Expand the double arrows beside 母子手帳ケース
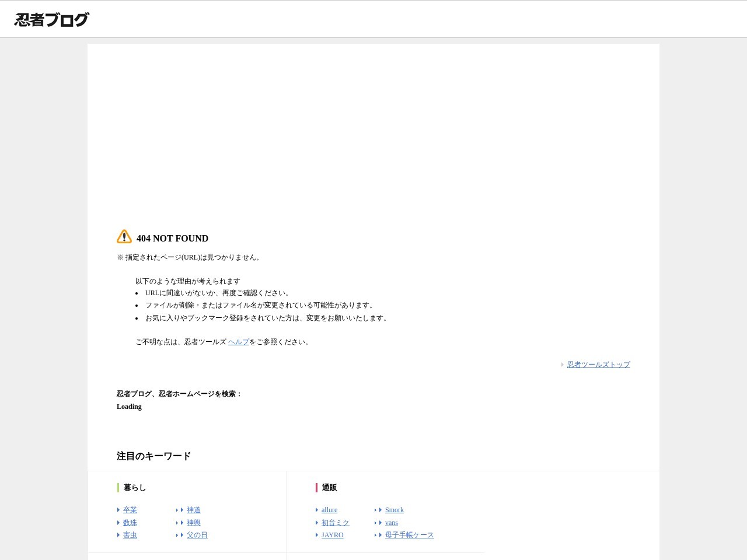The image size is (747, 560). [x=378, y=535]
